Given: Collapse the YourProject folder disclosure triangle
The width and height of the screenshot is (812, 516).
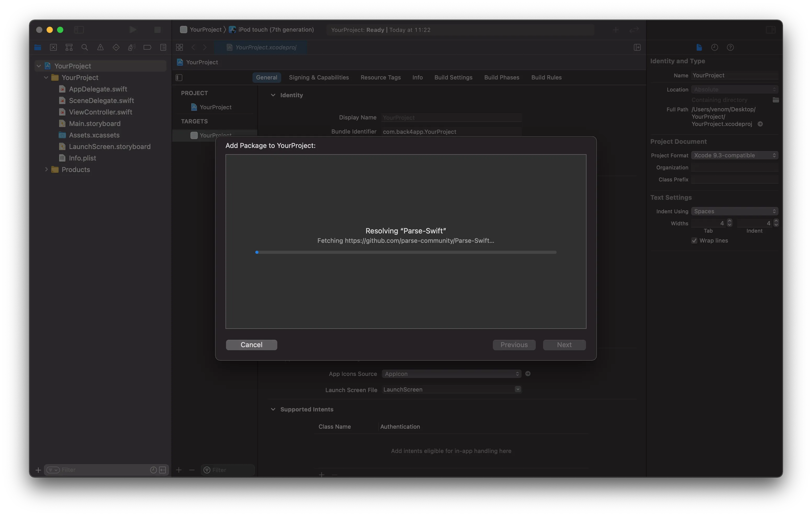Looking at the screenshot, I should (46, 78).
